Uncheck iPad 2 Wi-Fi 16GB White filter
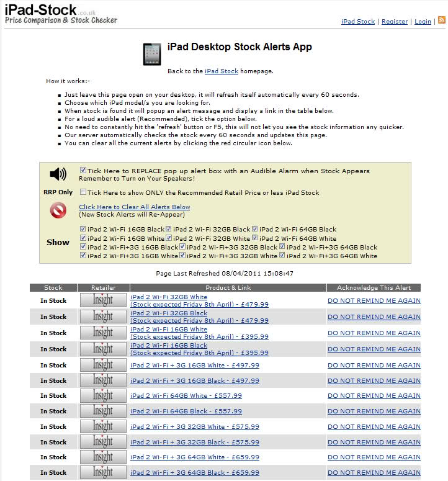Viewport: 448px width, 481px height. [x=83, y=238]
